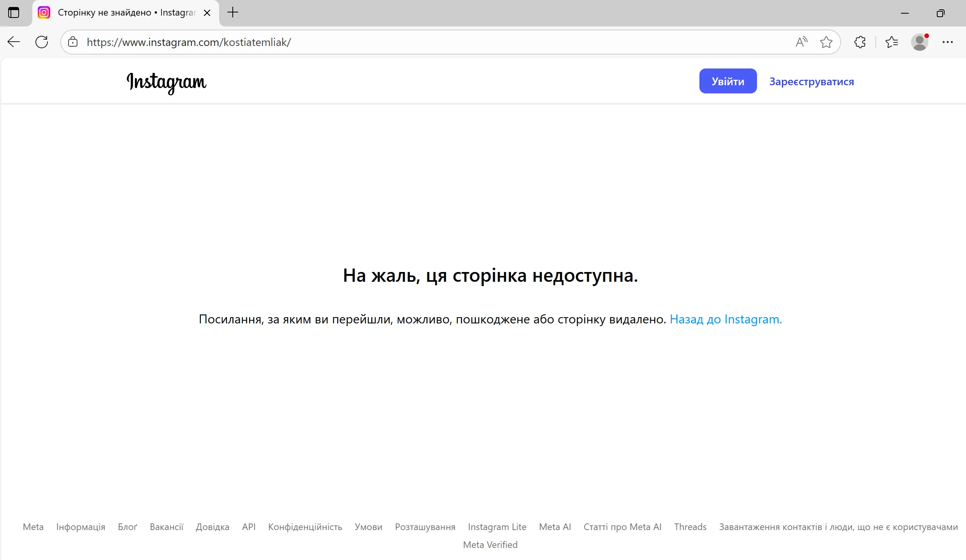Click the Увійти login button
This screenshot has height=560, width=966.
728,81
